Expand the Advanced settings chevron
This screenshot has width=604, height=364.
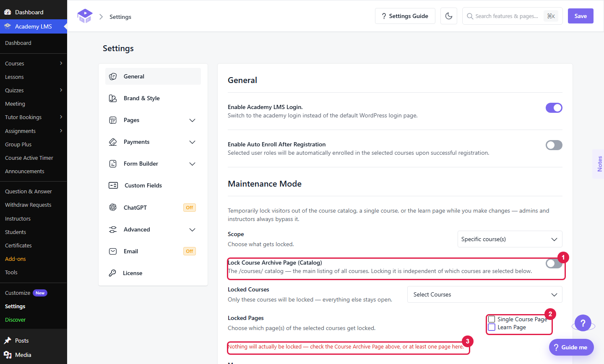[193, 230]
